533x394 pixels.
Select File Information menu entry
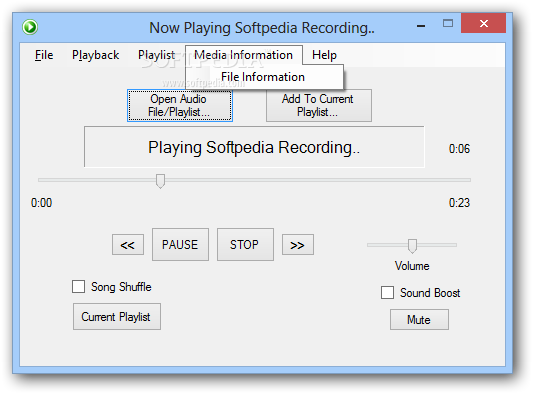pyautogui.click(x=263, y=77)
